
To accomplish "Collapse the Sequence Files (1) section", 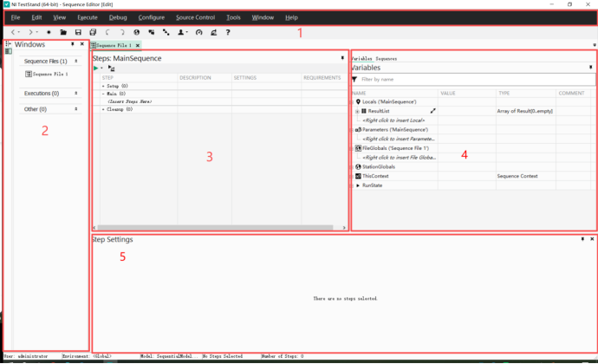I will click(76, 61).
